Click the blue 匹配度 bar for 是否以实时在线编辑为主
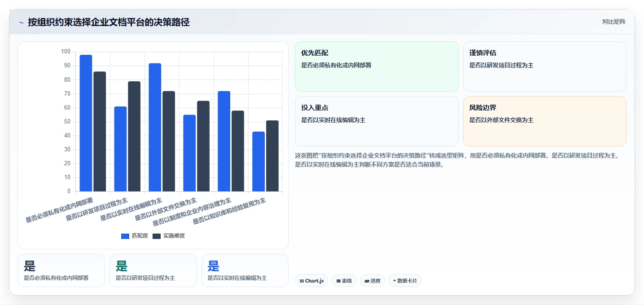Image resolution: width=644 pixels, height=305 pixels. tap(155, 128)
